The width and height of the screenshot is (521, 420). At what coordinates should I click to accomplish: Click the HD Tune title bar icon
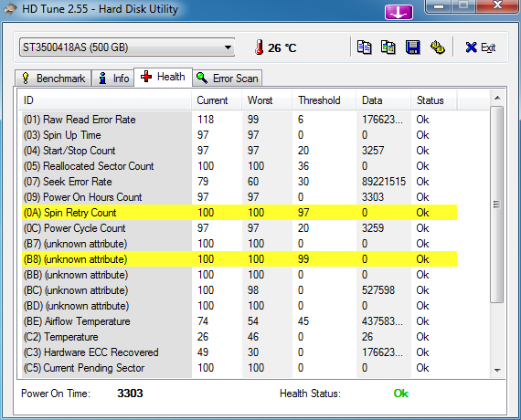pyautogui.click(x=10, y=9)
